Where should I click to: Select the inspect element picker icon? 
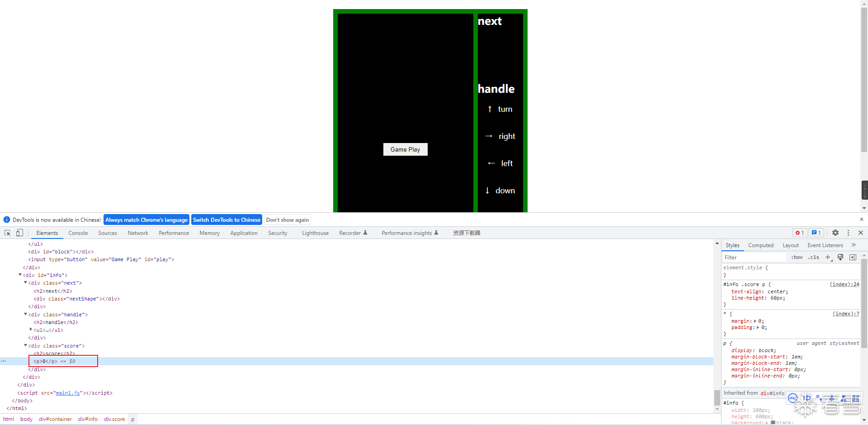pyautogui.click(x=7, y=233)
